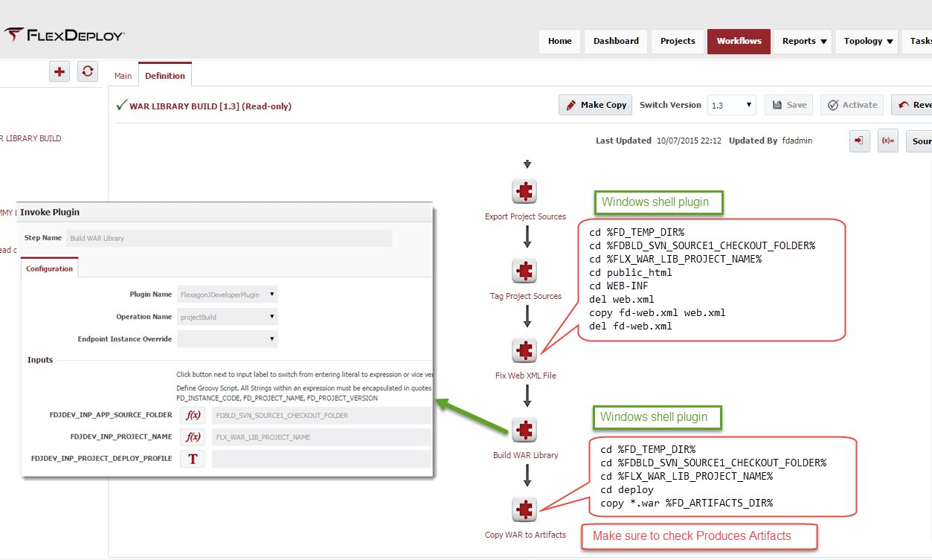Click the empty deploy profile input field

[x=321, y=458]
